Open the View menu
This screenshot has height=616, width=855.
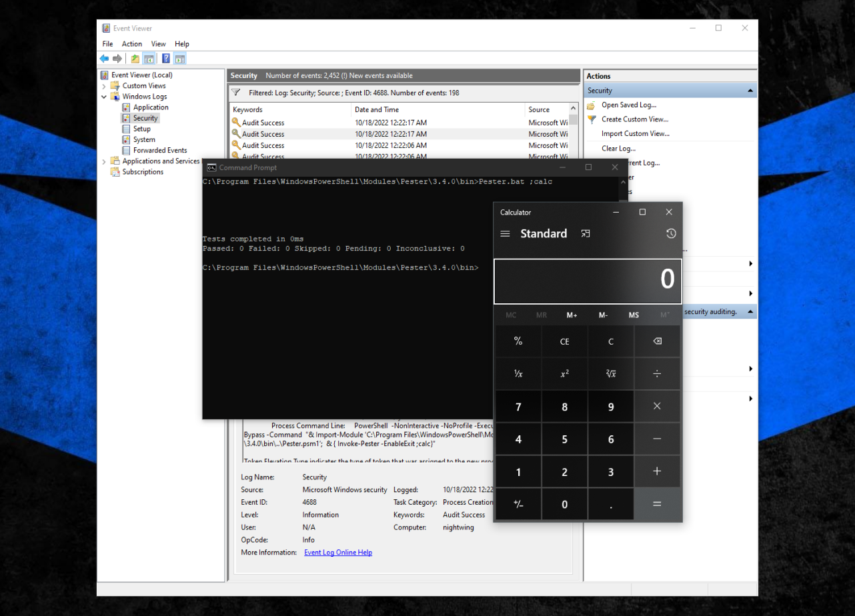click(x=158, y=44)
